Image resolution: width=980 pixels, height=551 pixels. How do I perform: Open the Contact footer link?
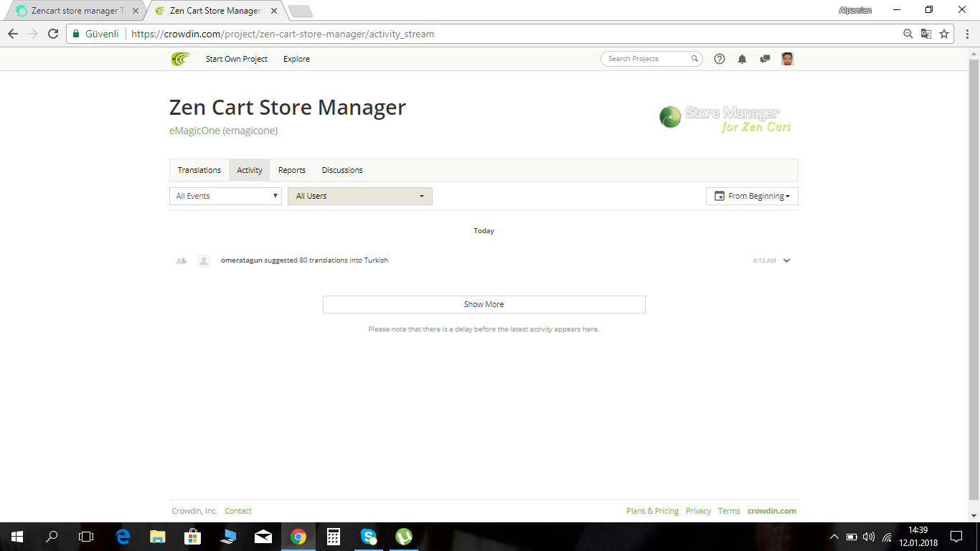[x=238, y=511]
